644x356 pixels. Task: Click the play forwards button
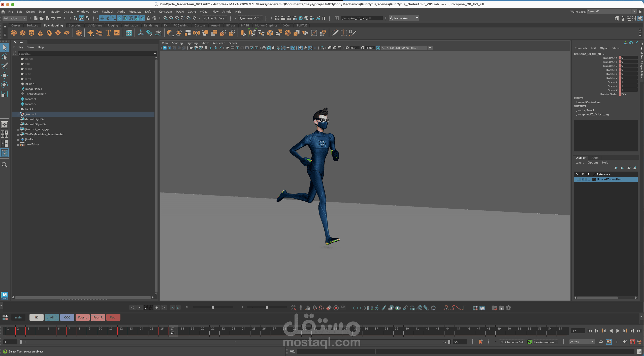[x=618, y=331]
